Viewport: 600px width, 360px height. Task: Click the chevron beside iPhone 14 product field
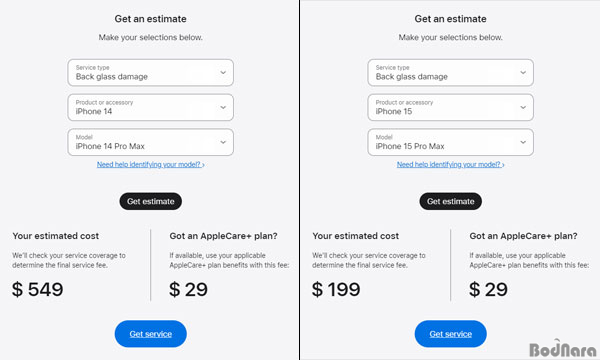point(223,107)
